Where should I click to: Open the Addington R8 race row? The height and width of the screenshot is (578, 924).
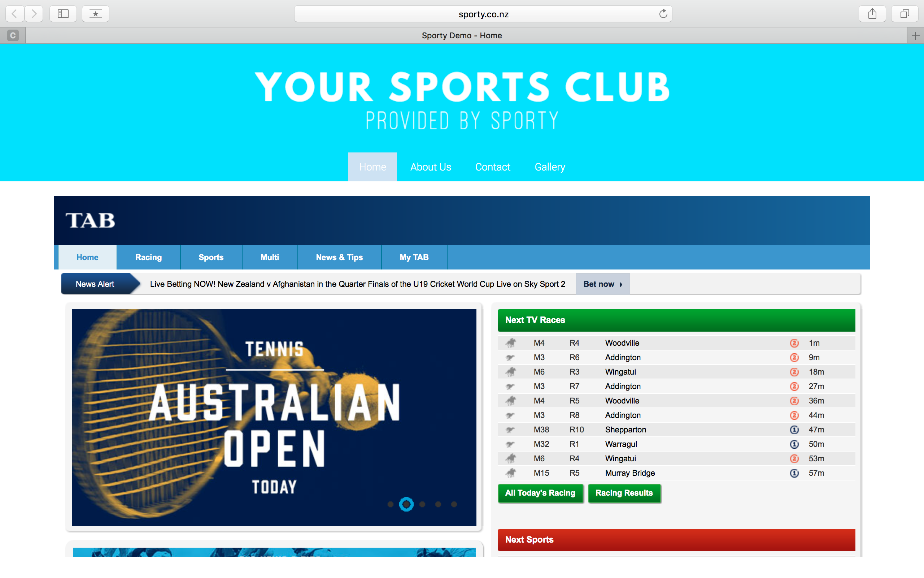676,415
